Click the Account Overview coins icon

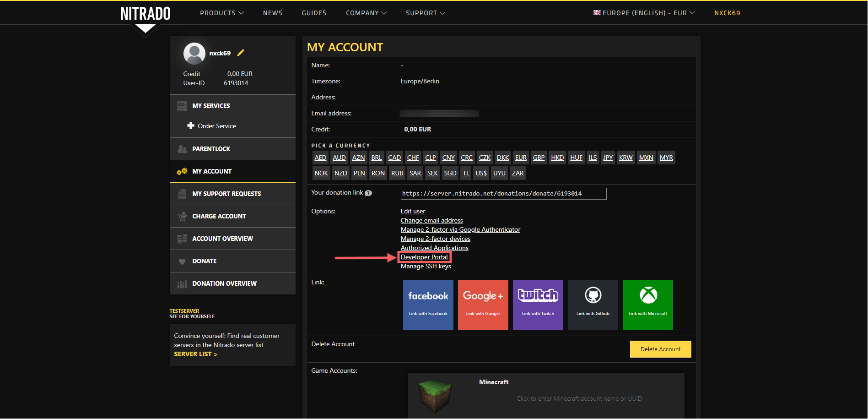coord(182,239)
